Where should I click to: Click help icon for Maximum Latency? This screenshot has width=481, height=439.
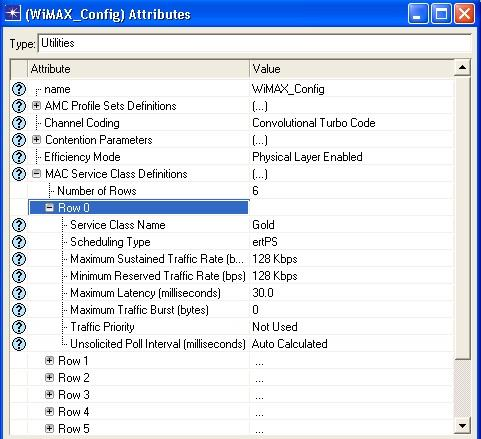[19, 293]
